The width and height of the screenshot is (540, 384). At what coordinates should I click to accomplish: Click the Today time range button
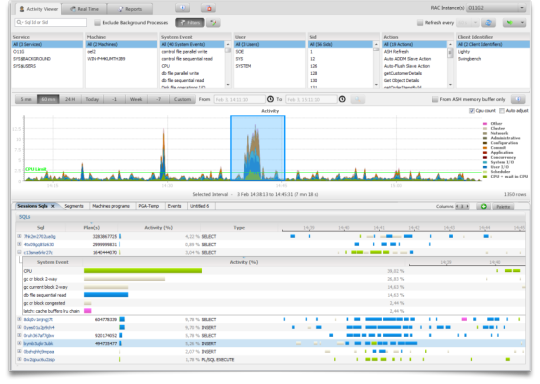tap(92, 99)
